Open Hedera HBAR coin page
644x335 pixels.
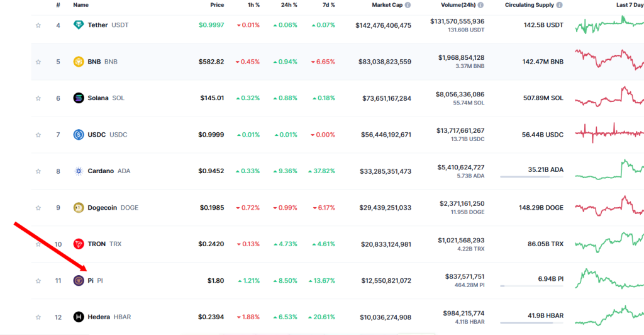(x=109, y=317)
